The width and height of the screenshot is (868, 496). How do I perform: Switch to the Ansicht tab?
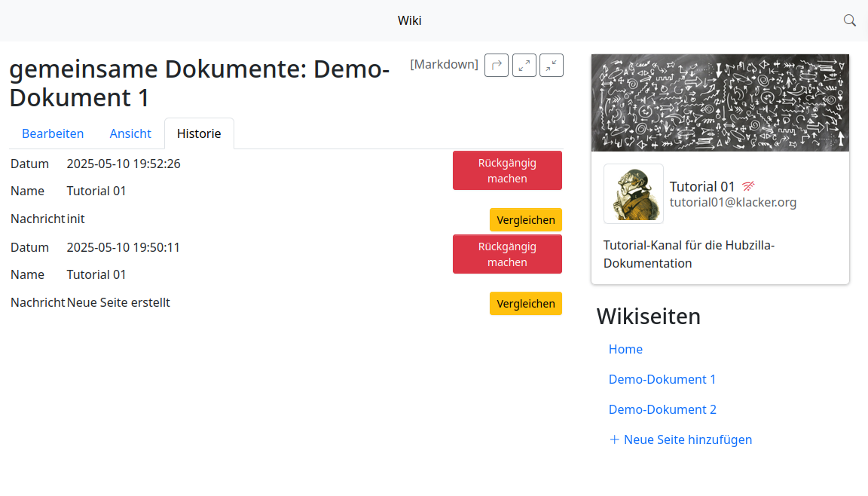coord(130,133)
